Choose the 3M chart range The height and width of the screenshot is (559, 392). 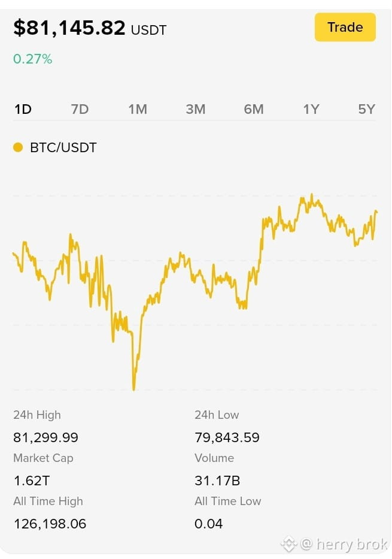tap(196, 109)
